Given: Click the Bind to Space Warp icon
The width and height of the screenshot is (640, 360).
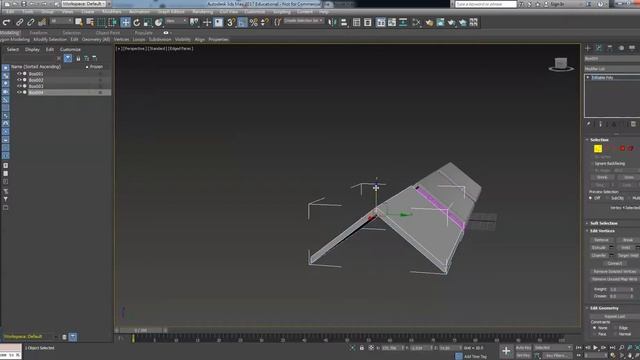Looking at the screenshot, I should (42, 22).
